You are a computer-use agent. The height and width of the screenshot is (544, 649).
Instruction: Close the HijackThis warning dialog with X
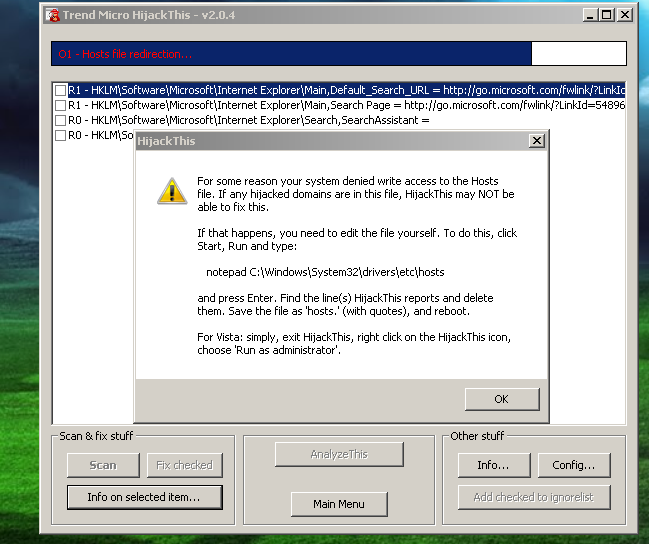[x=537, y=141]
